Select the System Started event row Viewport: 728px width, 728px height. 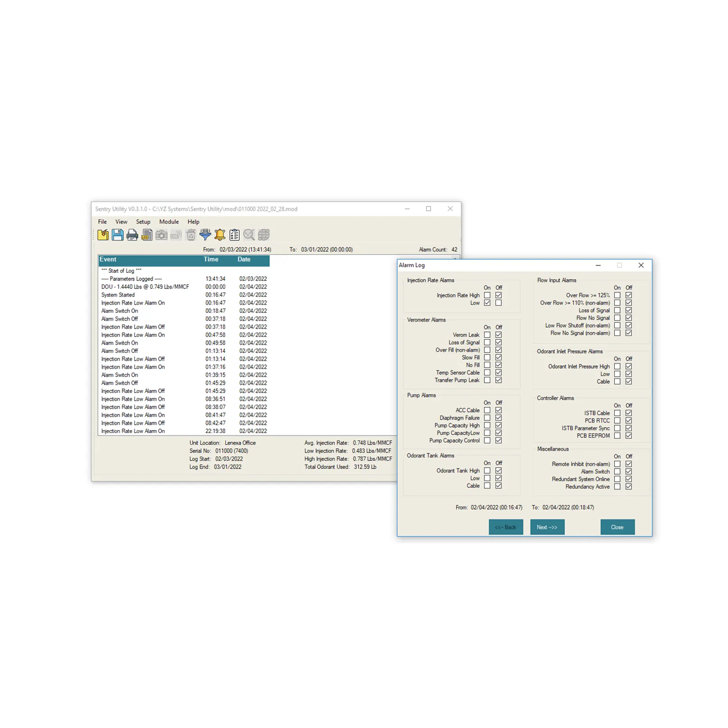click(184, 295)
